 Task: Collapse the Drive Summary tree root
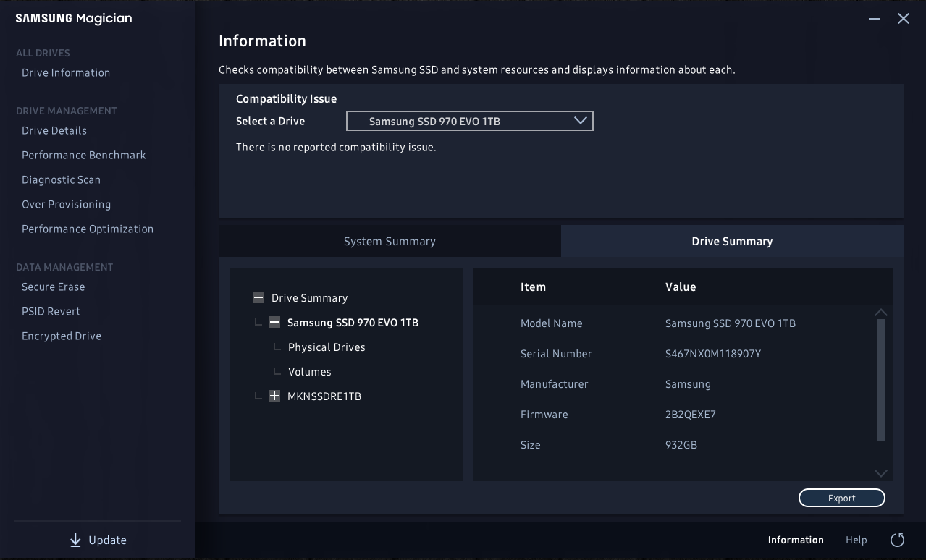pyautogui.click(x=258, y=297)
